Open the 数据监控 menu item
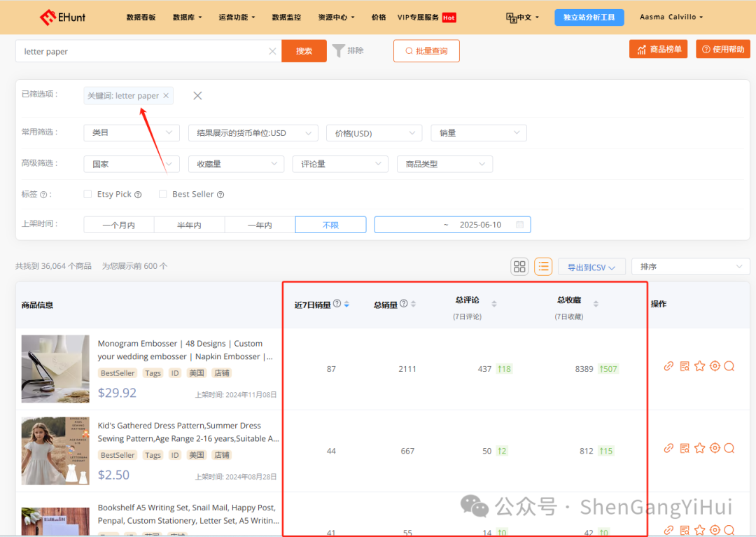The width and height of the screenshot is (756, 537). point(286,18)
